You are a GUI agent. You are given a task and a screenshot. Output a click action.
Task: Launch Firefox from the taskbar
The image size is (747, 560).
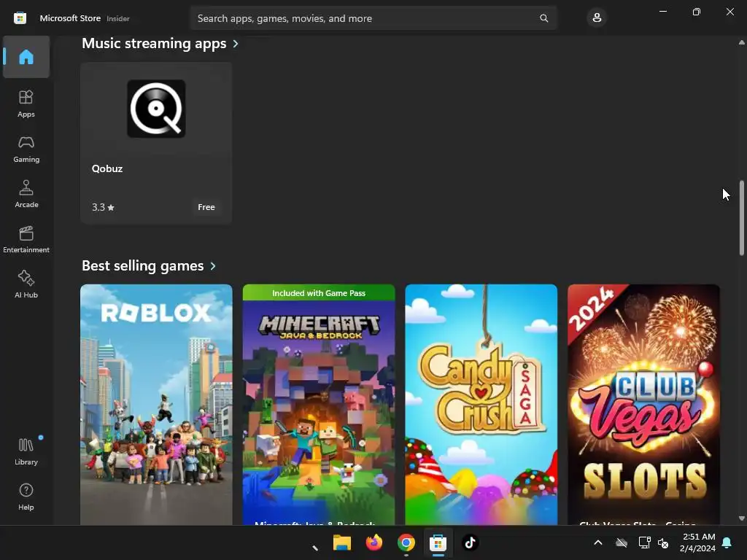pos(374,542)
